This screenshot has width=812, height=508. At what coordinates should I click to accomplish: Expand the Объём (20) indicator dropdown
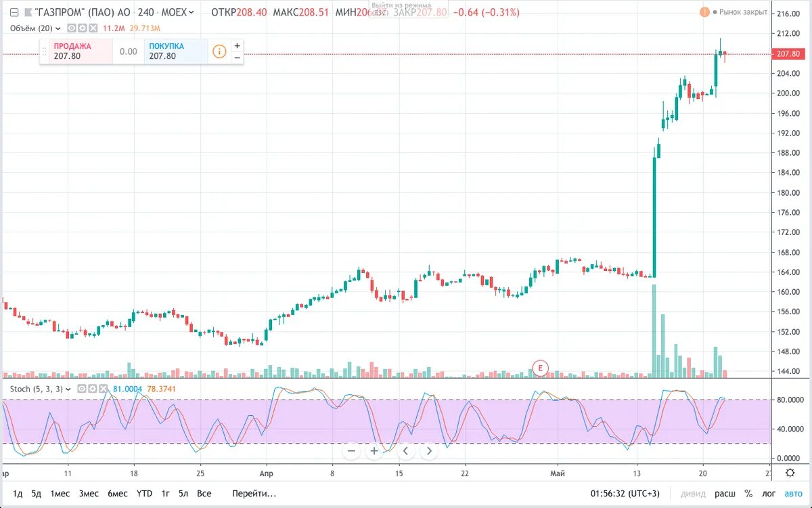[58, 28]
